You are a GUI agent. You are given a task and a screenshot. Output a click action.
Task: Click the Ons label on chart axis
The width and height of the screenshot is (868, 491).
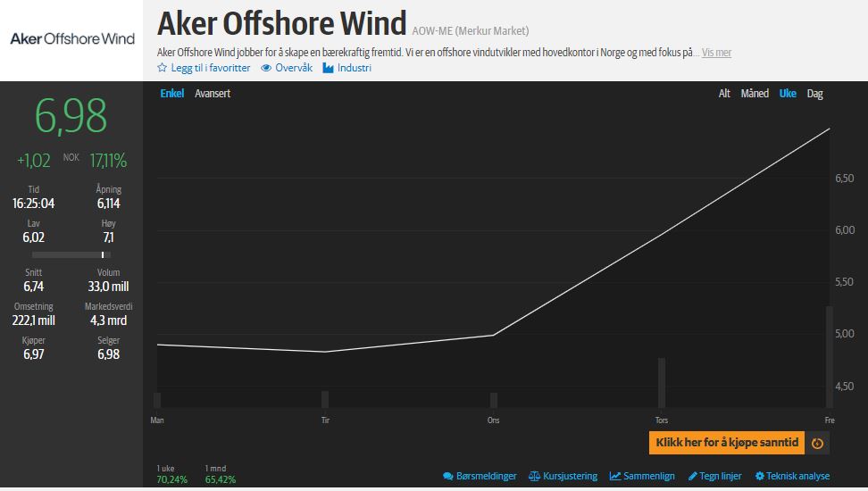pos(493,420)
